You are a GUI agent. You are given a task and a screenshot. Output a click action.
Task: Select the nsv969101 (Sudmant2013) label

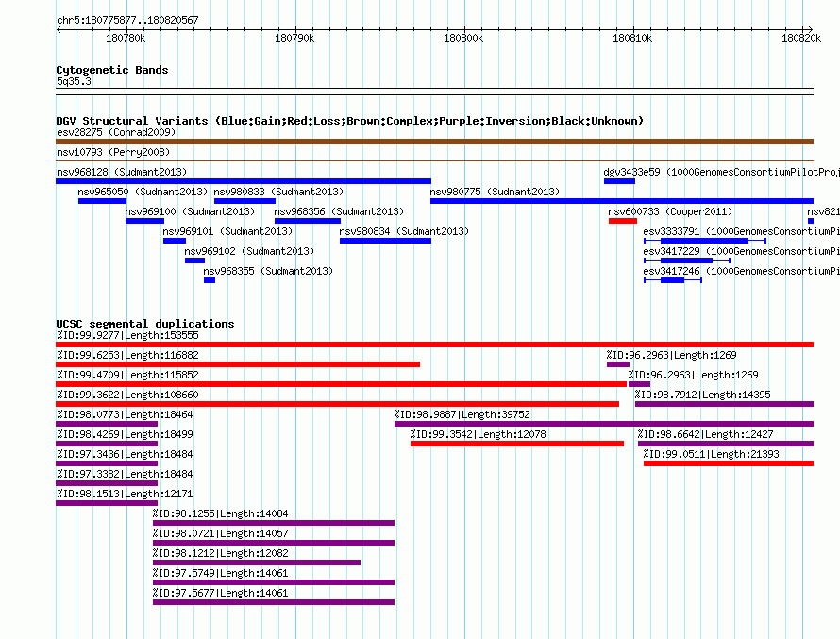click(x=227, y=231)
